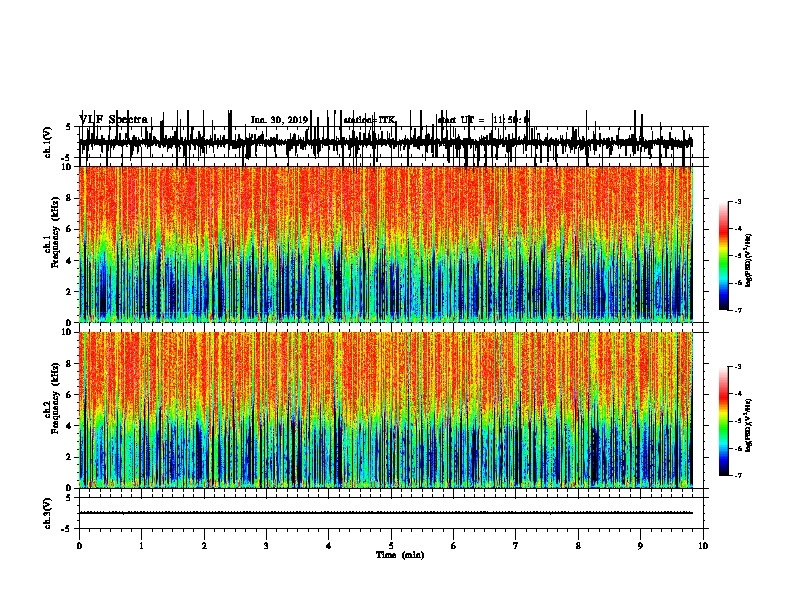
Task: Select the "start UT = 11:50:0" header text
Action: click(483, 120)
